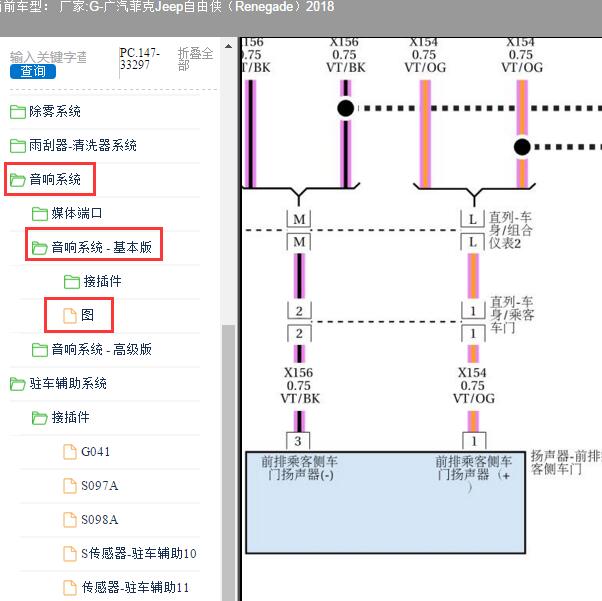This screenshot has width=602, height=601.
Task: Click 前排乘客侧车门扬声器(-) label
Action: pos(300,468)
